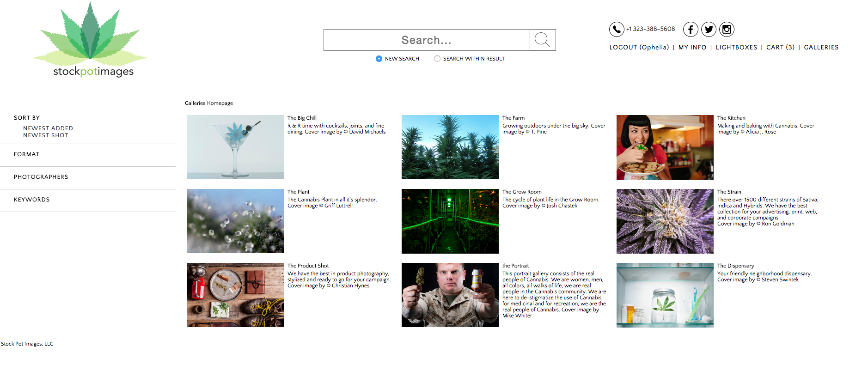Expand the Keywords filter section
Viewport: 868px width, 377px height.
(x=32, y=200)
